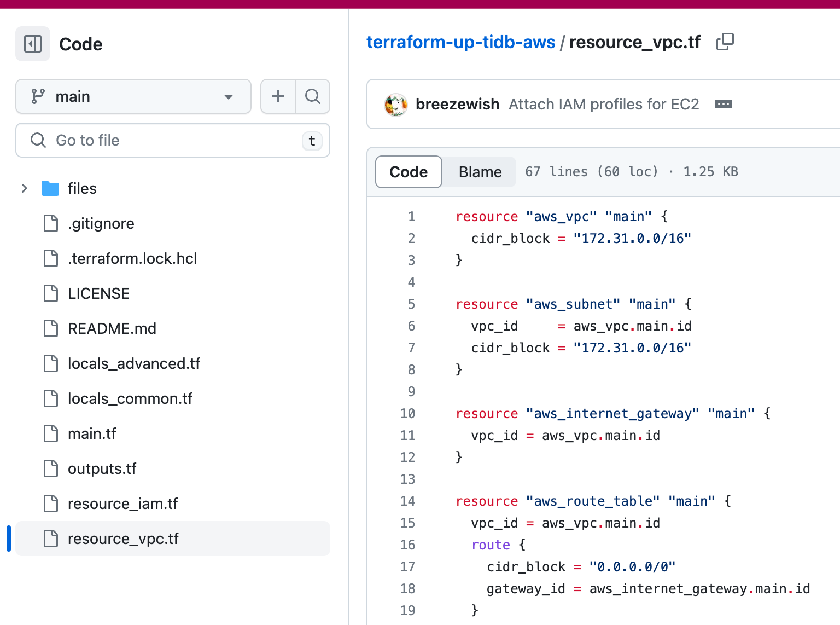Click the git branch icon on main selector
The height and width of the screenshot is (625, 840).
tap(38, 96)
